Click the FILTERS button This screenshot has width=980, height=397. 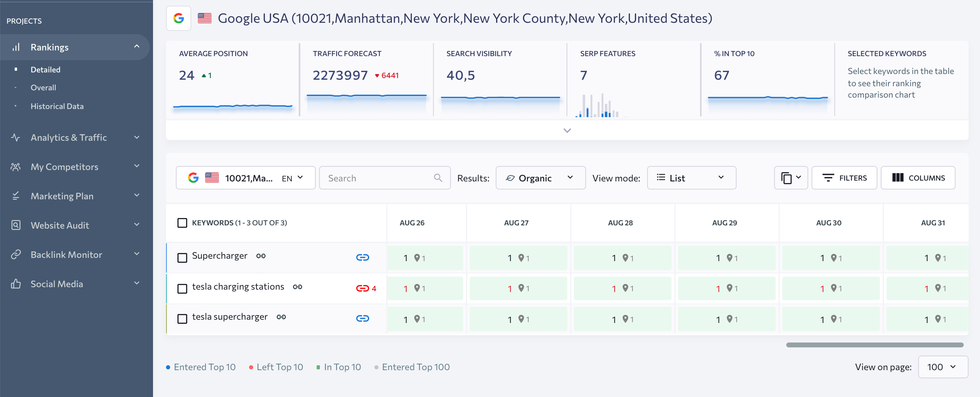[844, 178]
